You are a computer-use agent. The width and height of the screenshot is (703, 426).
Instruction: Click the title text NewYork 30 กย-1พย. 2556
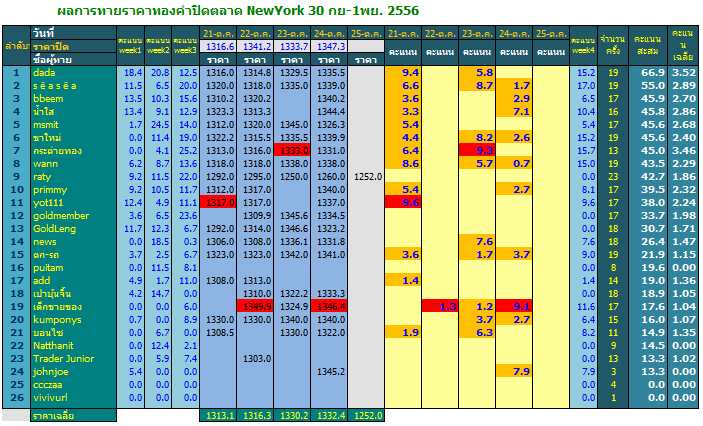click(333, 10)
